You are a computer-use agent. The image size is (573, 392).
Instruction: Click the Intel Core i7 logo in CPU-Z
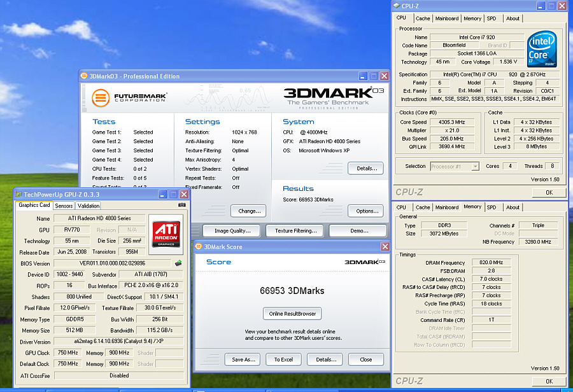point(542,49)
